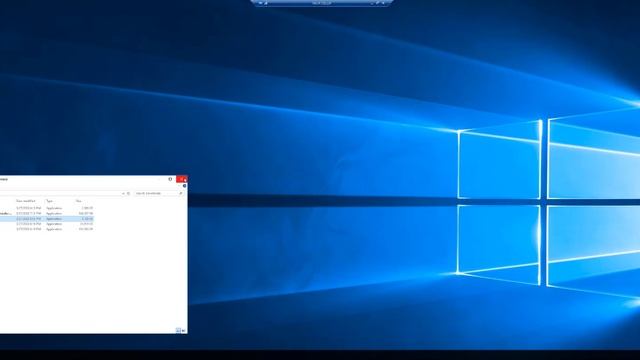Sort files by Size column header

click(x=79, y=201)
